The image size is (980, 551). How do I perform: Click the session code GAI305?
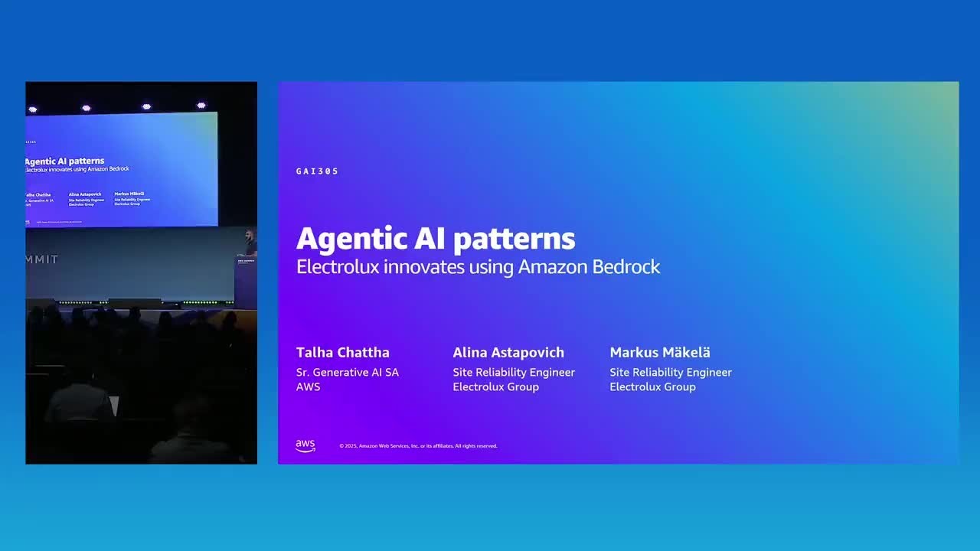(318, 171)
